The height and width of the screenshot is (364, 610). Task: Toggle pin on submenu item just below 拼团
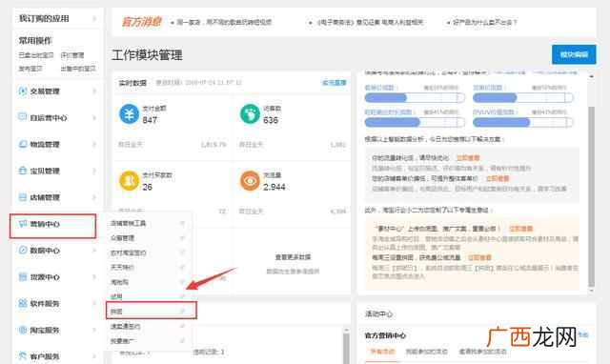click(x=182, y=326)
